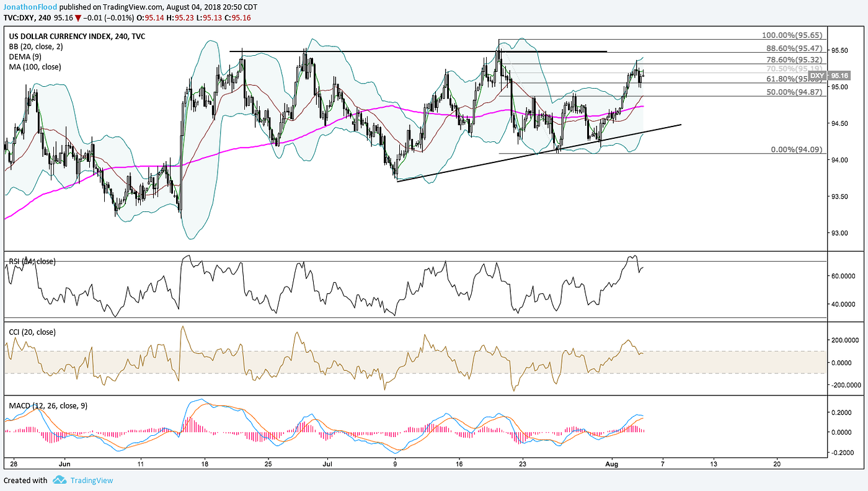Screen dimensions: 868x491
Task: Click the 40.0000 RSI axis label
Action: (x=844, y=304)
